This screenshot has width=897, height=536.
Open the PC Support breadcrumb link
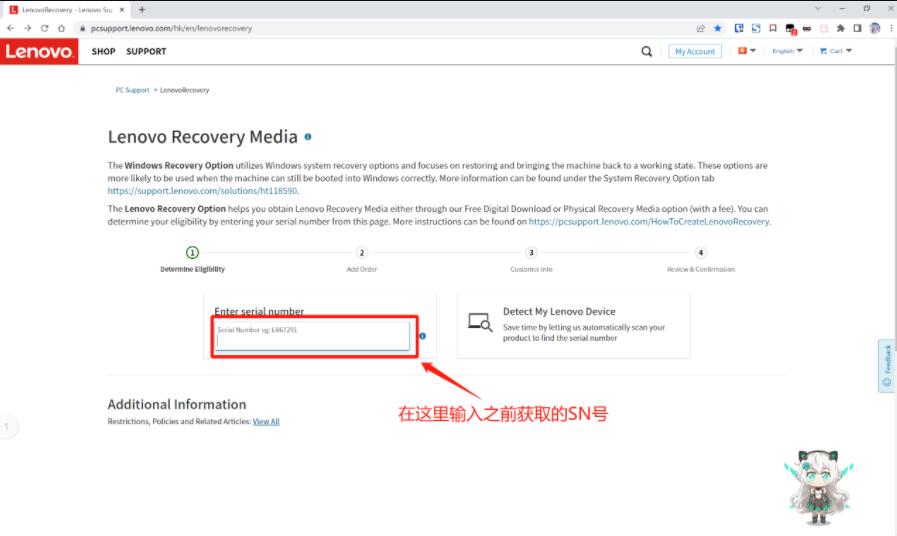[x=132, y=90]
